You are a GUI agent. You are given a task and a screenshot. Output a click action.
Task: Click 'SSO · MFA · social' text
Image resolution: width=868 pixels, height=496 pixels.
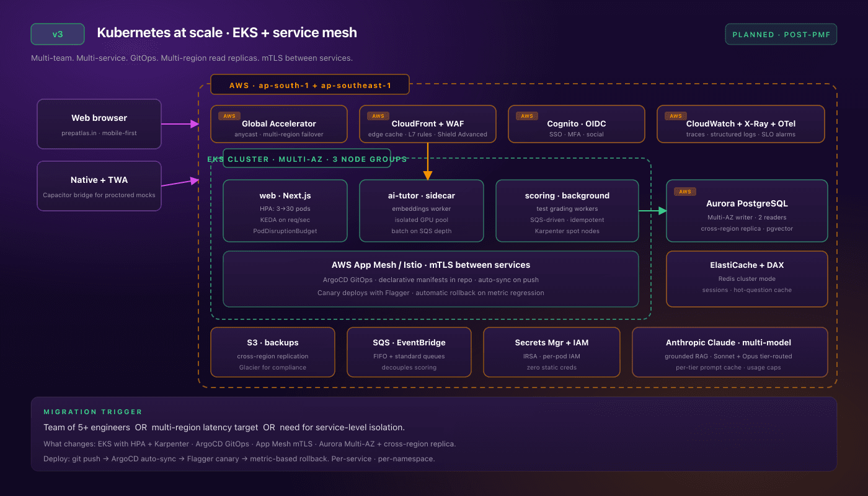[x=577, y=134]
